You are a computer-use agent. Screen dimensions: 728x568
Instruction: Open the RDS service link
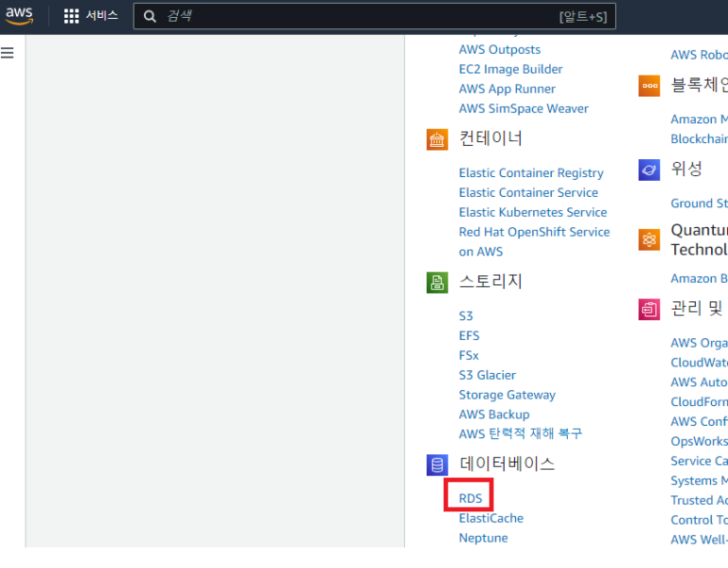470,498
